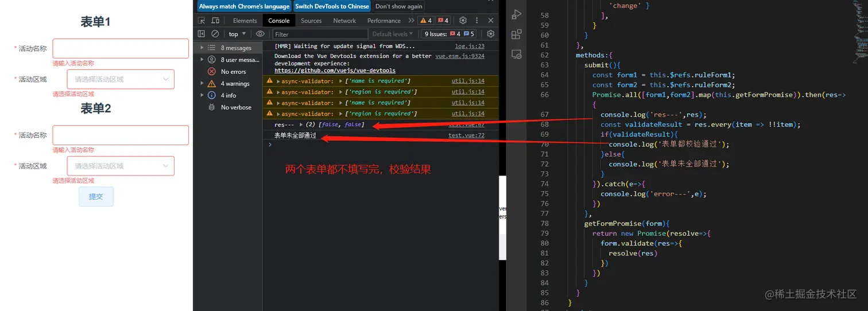The image size is (868, 311).
Task: Open the log.js:23 source link
Action: pyautogui.click(x=470, y=46)
